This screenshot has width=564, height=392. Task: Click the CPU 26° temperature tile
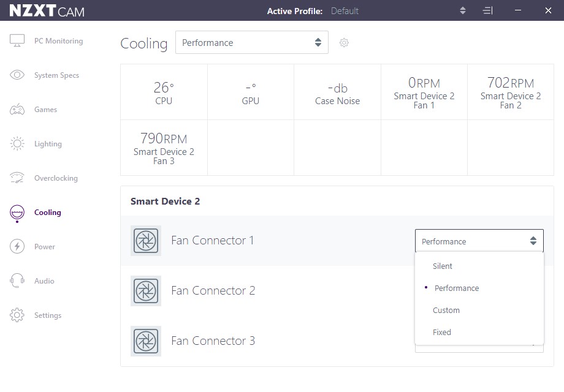coord(164,92)
